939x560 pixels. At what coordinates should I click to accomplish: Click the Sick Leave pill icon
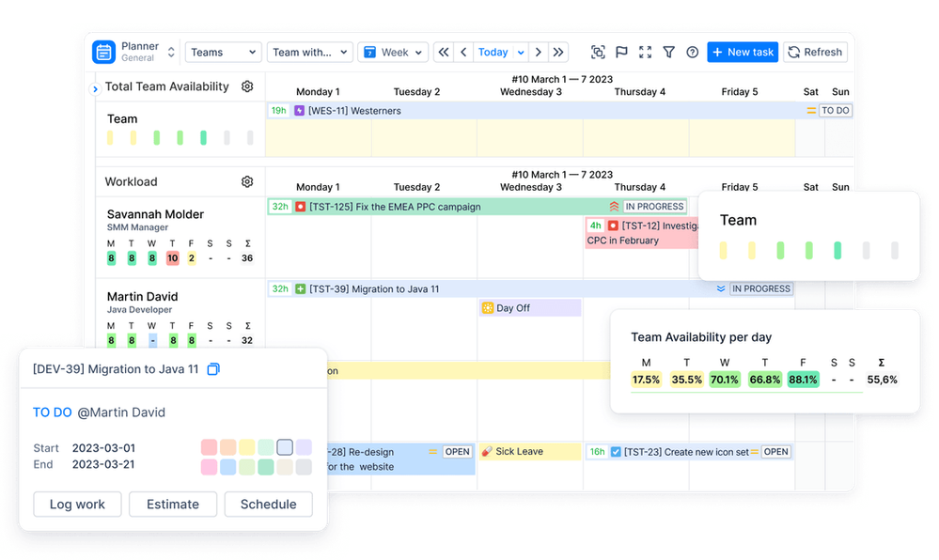click(x=487, y=452)
